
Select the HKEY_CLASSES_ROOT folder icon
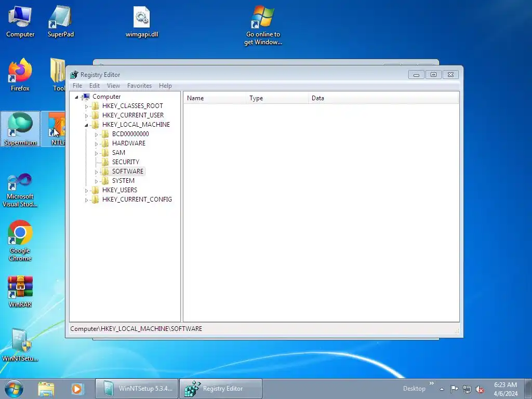pos(96,106)
